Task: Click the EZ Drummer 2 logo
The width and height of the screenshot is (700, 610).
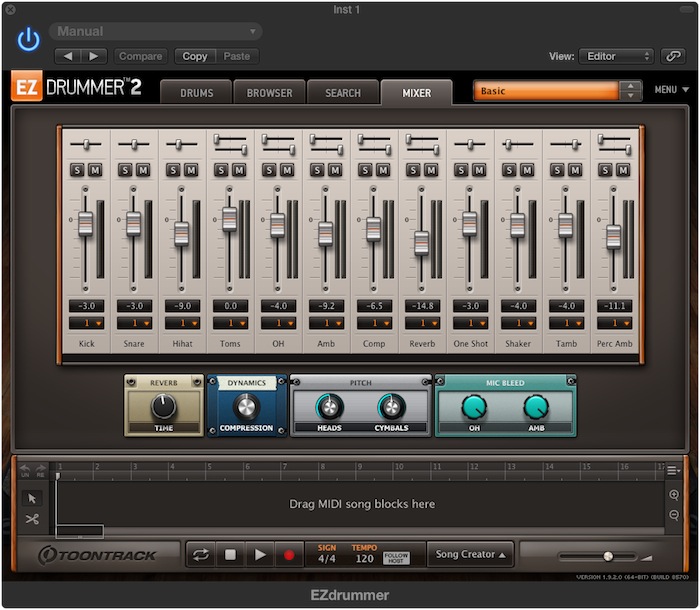Action: (x=76, y=86)
